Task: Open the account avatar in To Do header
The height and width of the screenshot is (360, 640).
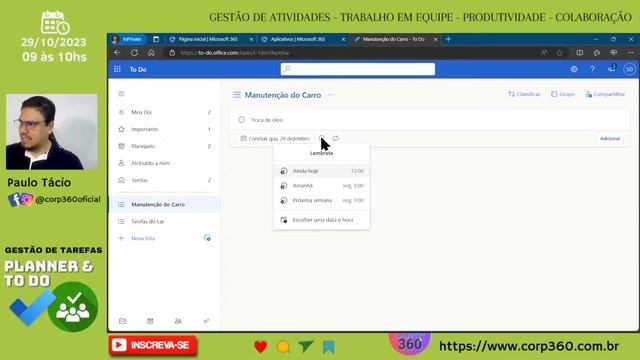Action: click(x=629, y=69)
